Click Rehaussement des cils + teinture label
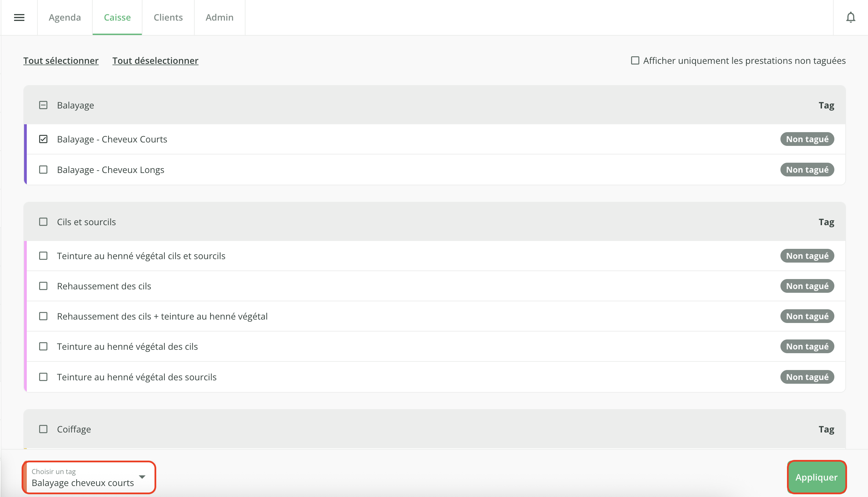The image size is (868, 497). [x=162, y=316]
